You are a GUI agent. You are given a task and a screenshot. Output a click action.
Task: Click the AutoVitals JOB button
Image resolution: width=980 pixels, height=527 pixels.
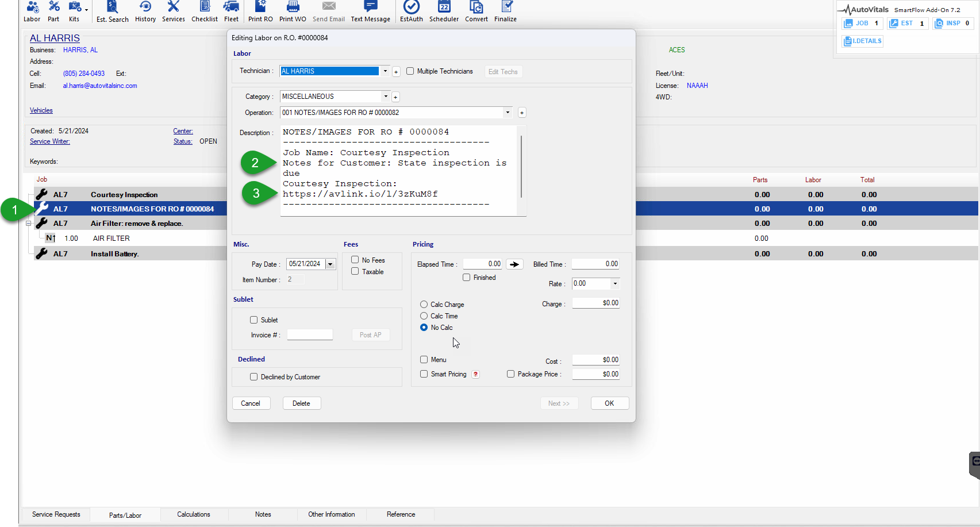[x=862, y=24]
